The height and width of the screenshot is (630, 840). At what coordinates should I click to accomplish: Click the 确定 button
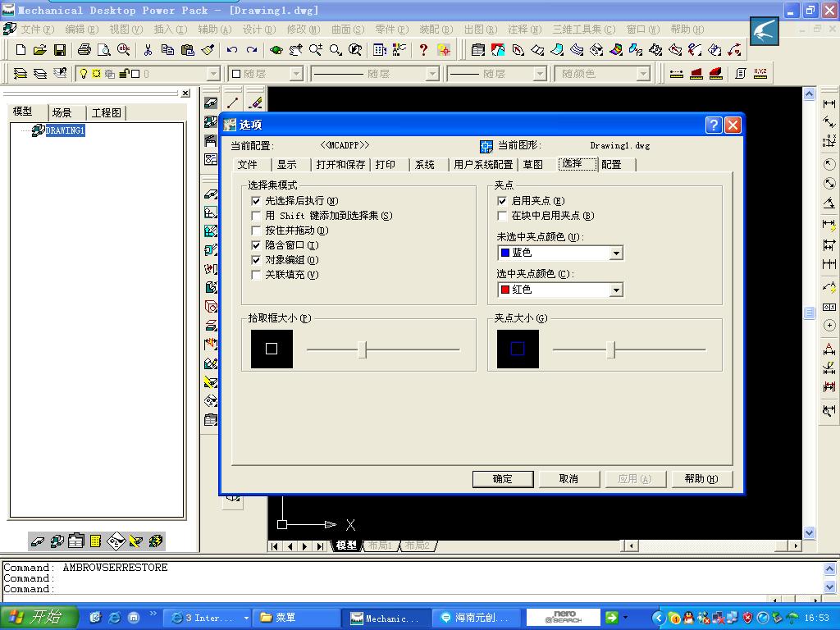(x=503, y=479)
